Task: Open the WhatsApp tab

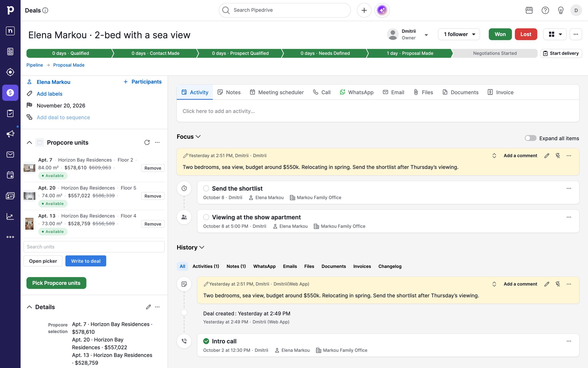Action: 356,92
